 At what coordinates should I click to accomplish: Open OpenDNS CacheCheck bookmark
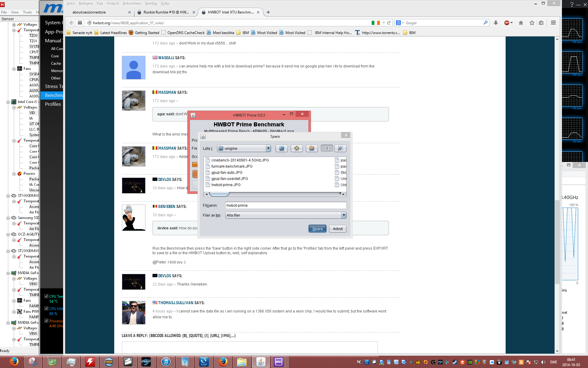pyautogui.click(x=183, y=33)
